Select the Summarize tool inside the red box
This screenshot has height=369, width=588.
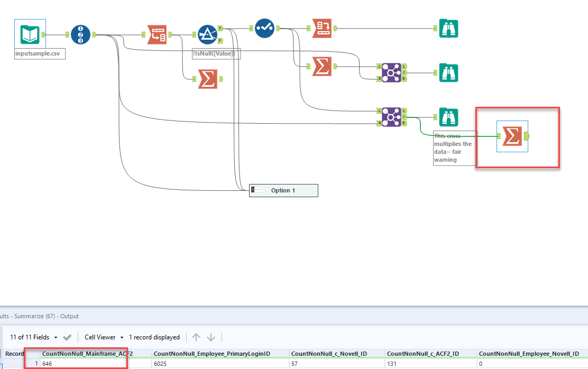click(x=512, y=136)
